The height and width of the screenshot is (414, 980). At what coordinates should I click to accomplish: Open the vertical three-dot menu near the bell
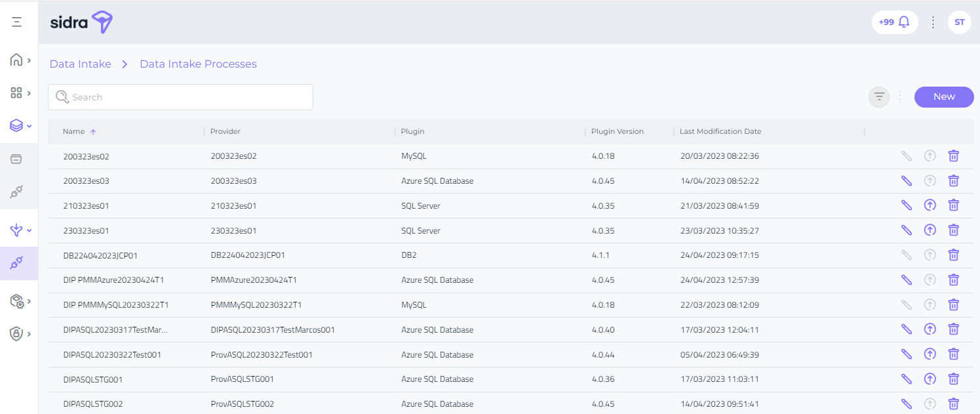[933, 22]
